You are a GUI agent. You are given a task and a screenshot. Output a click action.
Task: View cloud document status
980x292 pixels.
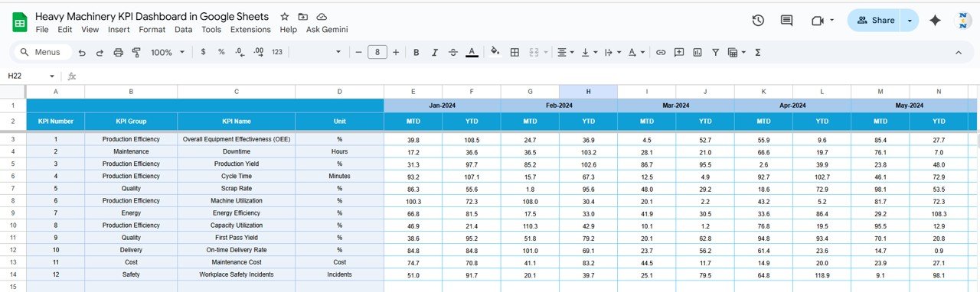(322, 17)
